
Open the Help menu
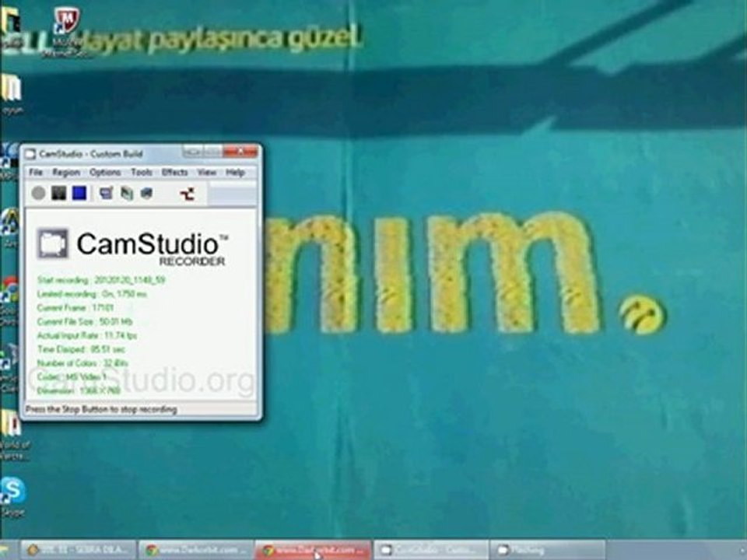[235, 172]
